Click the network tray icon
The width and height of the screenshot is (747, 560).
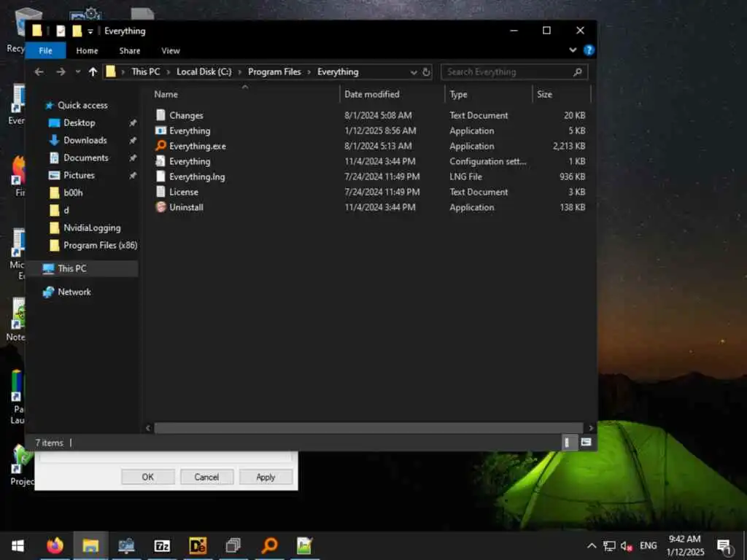tap(609, 545)
